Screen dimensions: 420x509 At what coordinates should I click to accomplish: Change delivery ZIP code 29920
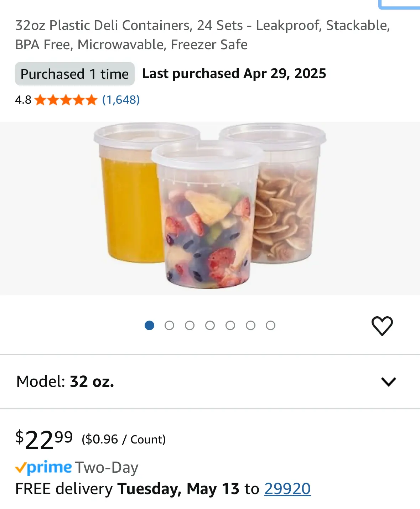[x=287, y=489]
